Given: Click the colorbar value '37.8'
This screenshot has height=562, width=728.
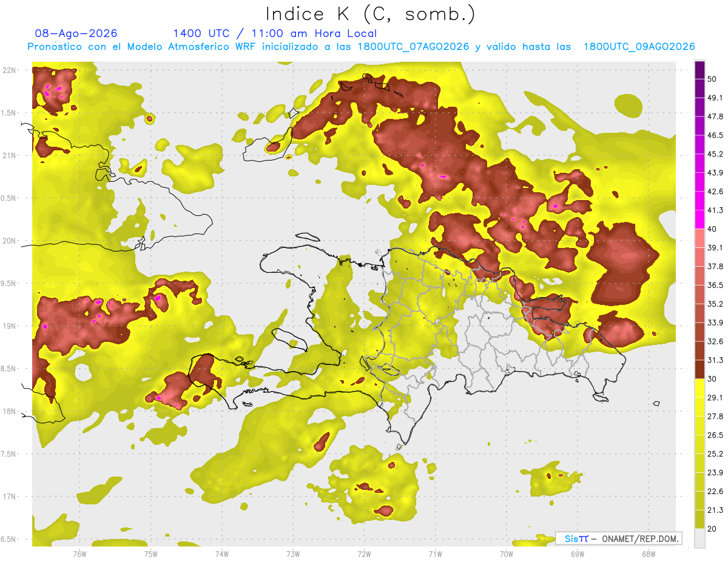Looking at the screenshot, I should click(x=715, y=266).
